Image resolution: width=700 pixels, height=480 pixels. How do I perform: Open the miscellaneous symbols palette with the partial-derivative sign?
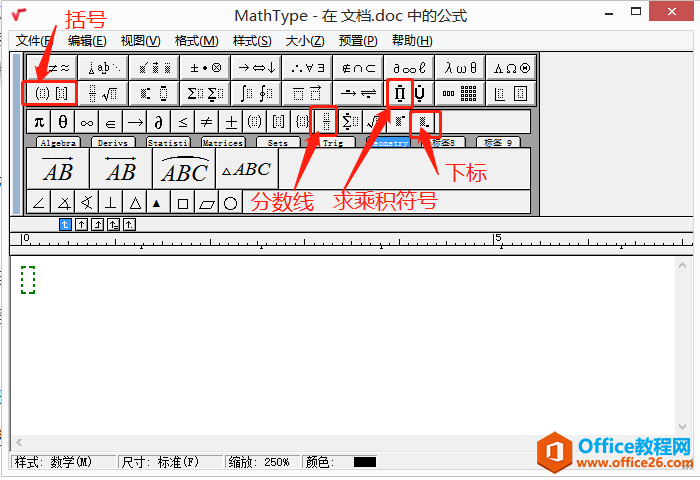coord(409,68)
